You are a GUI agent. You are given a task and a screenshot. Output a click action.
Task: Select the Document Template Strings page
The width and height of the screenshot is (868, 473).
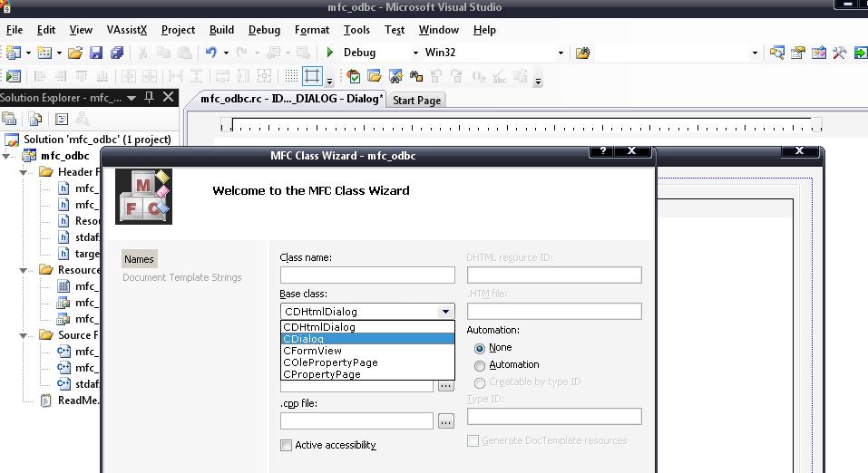click(182, 277)
